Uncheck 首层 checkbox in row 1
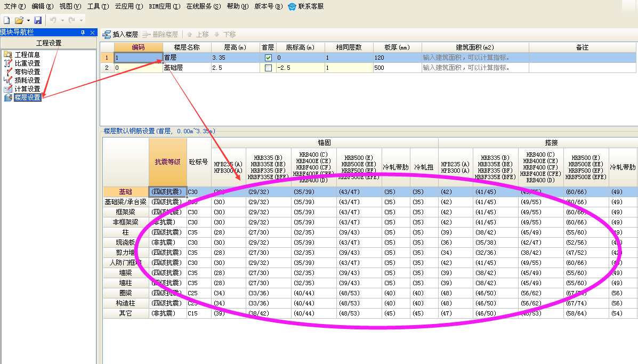This screenshot has width=638, height=364. point(268,58)
